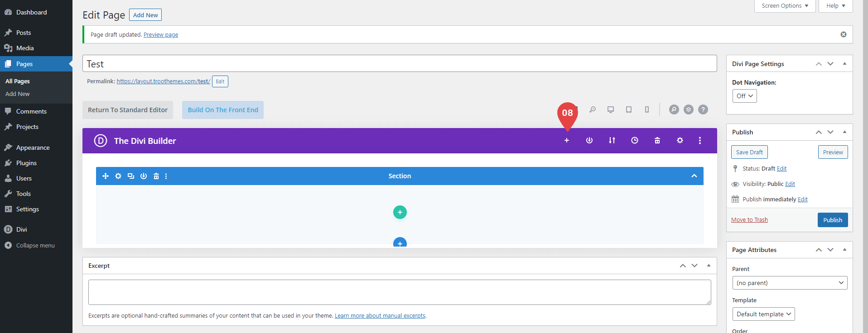Screen dimensions: 868x333
Task: Open the Section three-dot options
Action: click(166, 176)
